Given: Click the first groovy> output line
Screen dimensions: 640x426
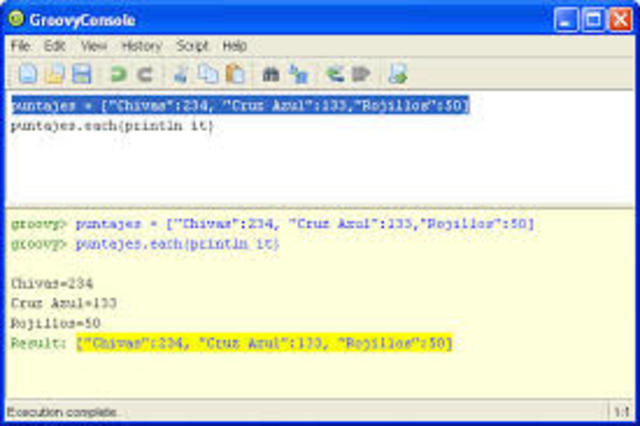Looking at the screenshot, I should [273, 224].
